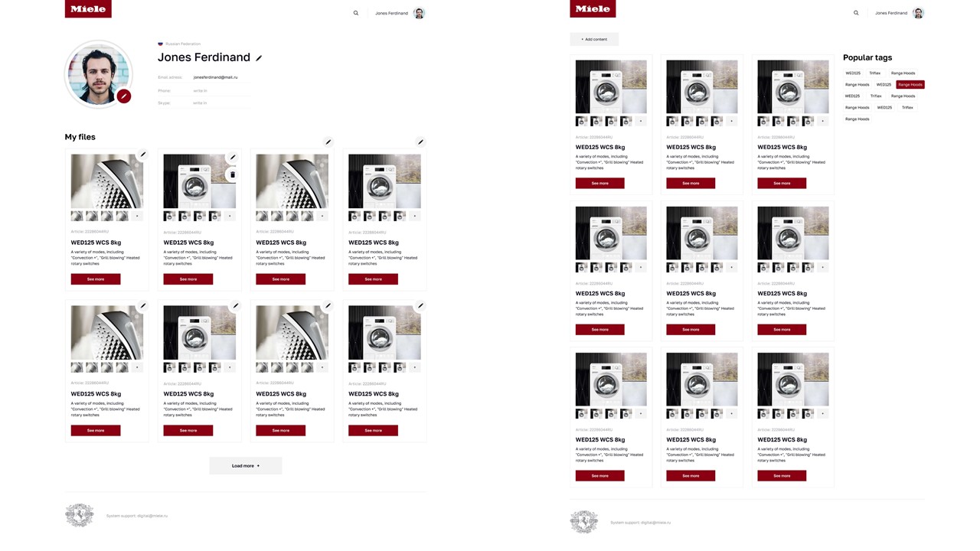
Task: Open search icon in right page header
Action: pyautogui.click(x=856, y=13)
